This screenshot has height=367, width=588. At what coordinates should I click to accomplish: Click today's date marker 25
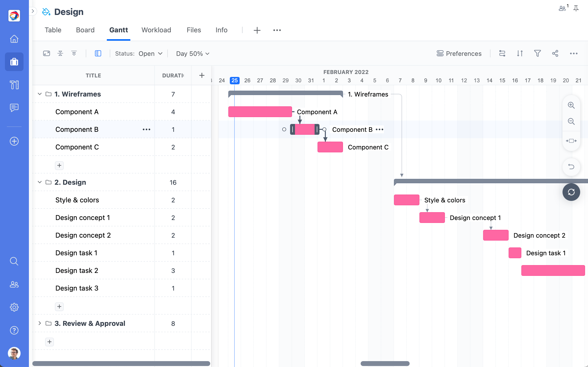click(234, 80)
